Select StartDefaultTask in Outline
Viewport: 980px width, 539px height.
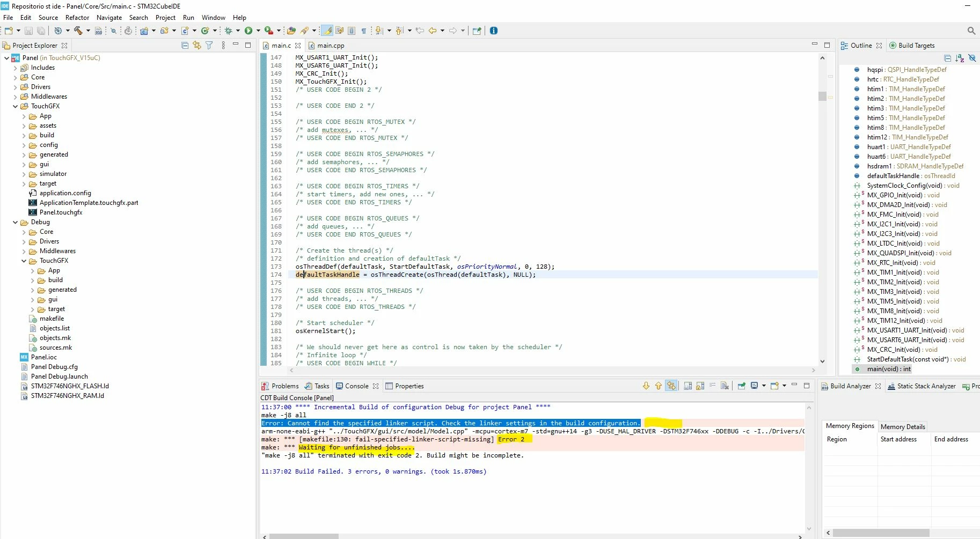point(916,359)
